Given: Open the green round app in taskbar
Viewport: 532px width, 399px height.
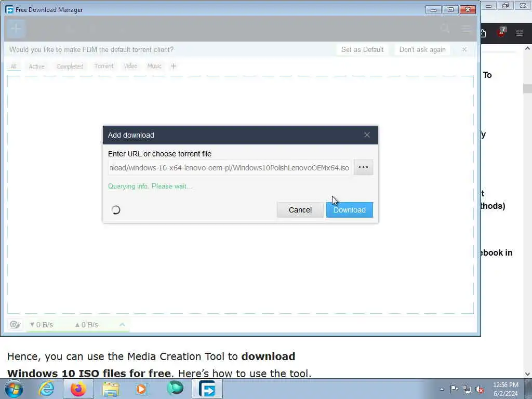Looking at the screenshot, I should 175,388.
